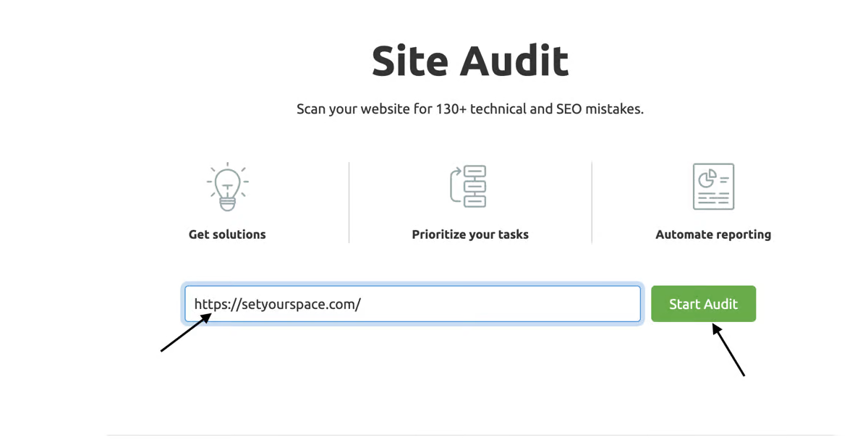Click divider between Prioritize and Automate reporting
This screenshot has height=440, width=868.
pos(592,203)
